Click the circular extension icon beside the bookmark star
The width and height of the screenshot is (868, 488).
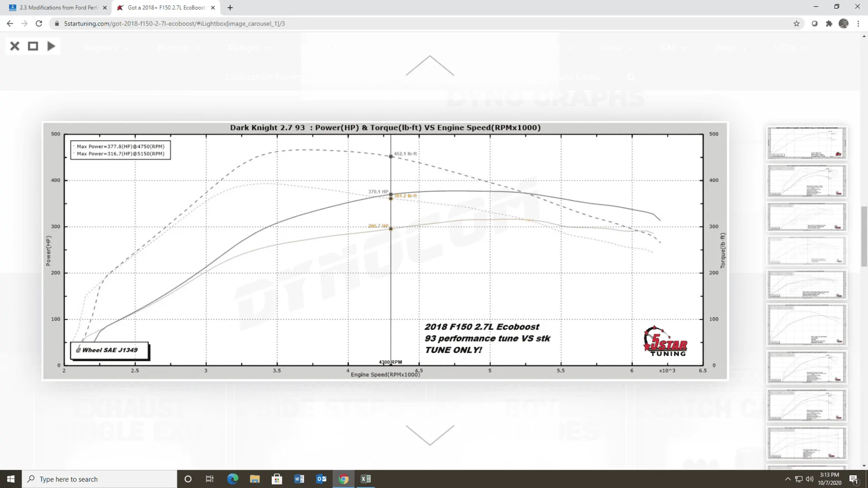pos(814,23)
